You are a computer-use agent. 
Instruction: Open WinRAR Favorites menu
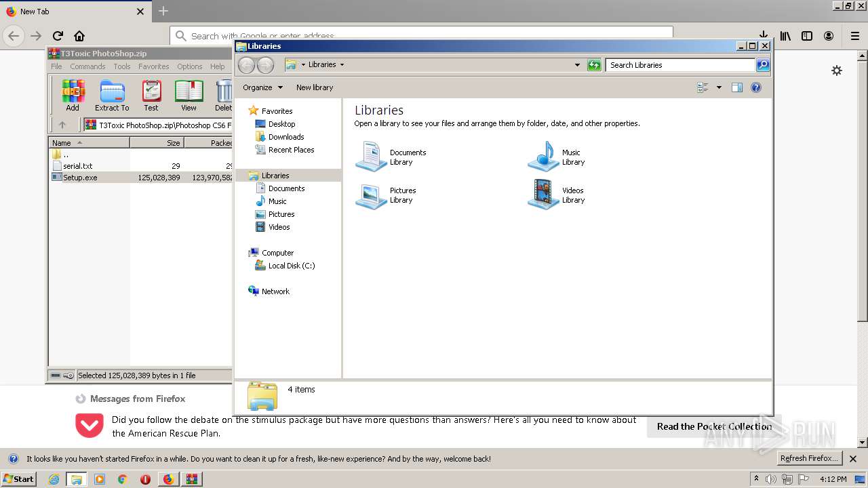pyautogui.click(x=154, y=66)
